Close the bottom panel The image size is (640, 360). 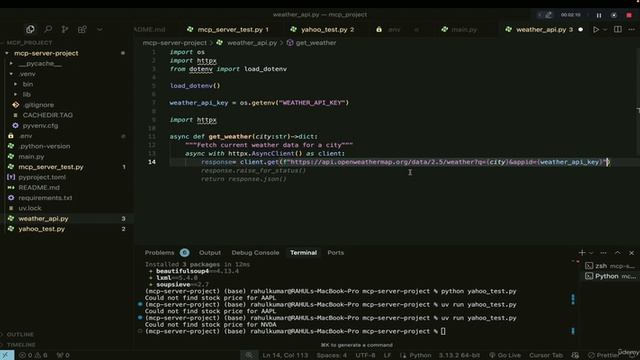point(631,253)
